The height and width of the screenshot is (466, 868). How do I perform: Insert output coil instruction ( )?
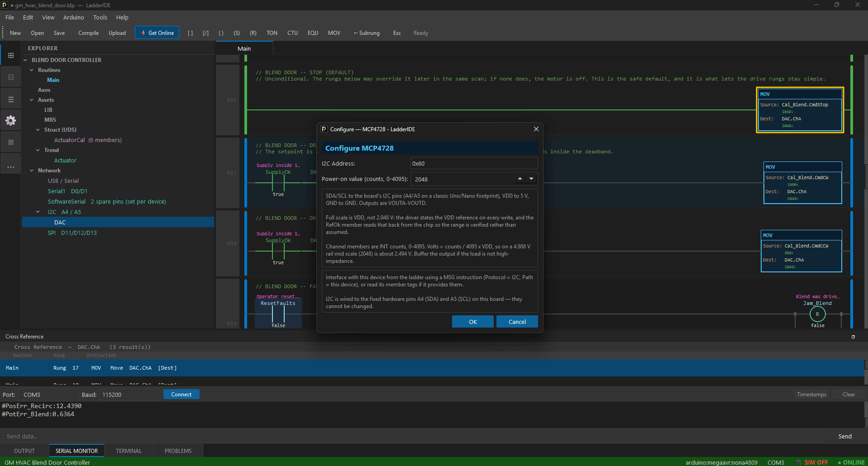(x=221, y=33)
